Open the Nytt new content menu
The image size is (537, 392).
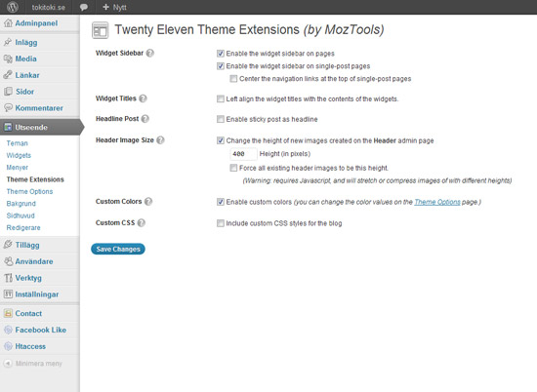(115, 7)
